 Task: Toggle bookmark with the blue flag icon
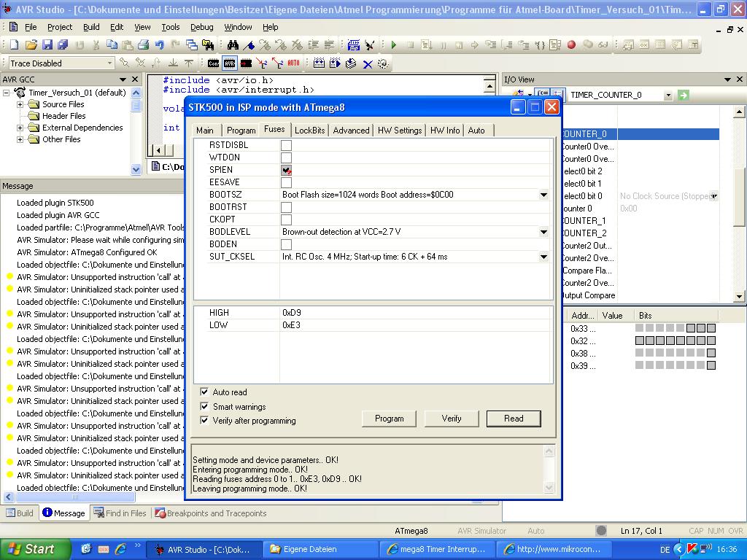(x=249, y=44)
